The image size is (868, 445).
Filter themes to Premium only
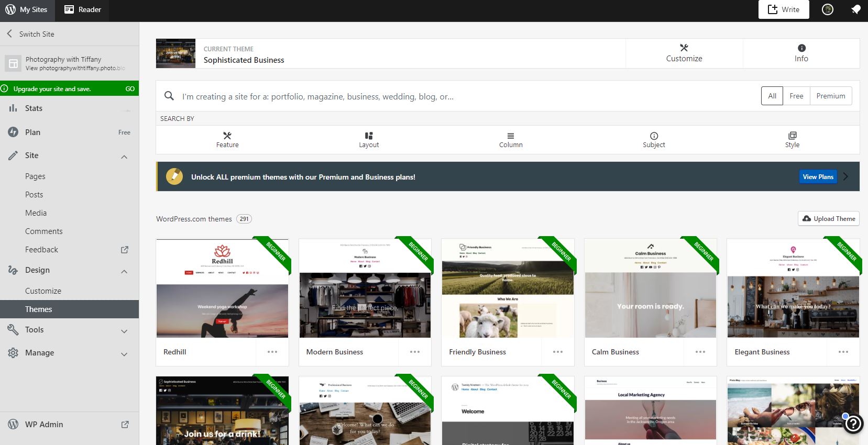[x=830, y=96]
